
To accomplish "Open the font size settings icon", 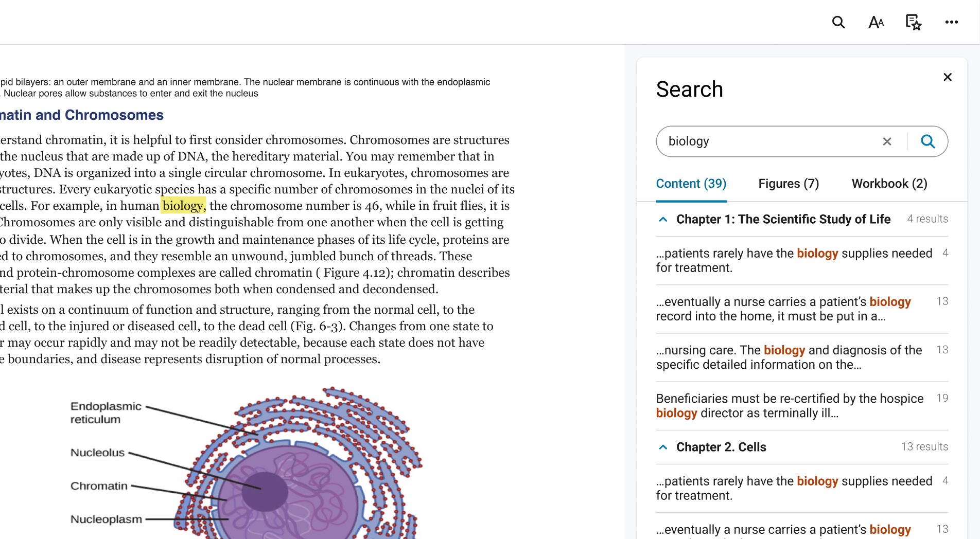I will tap(876, 22).
